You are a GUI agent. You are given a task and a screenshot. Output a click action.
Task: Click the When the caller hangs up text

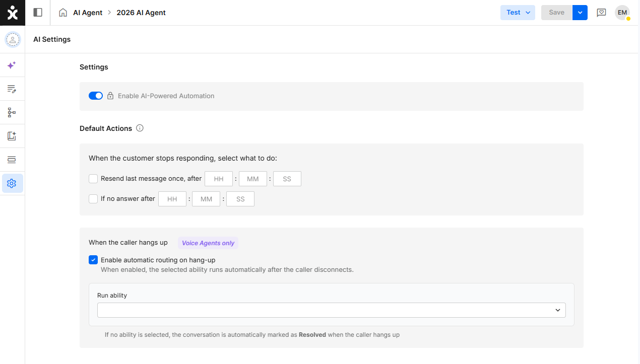point(128,243)
